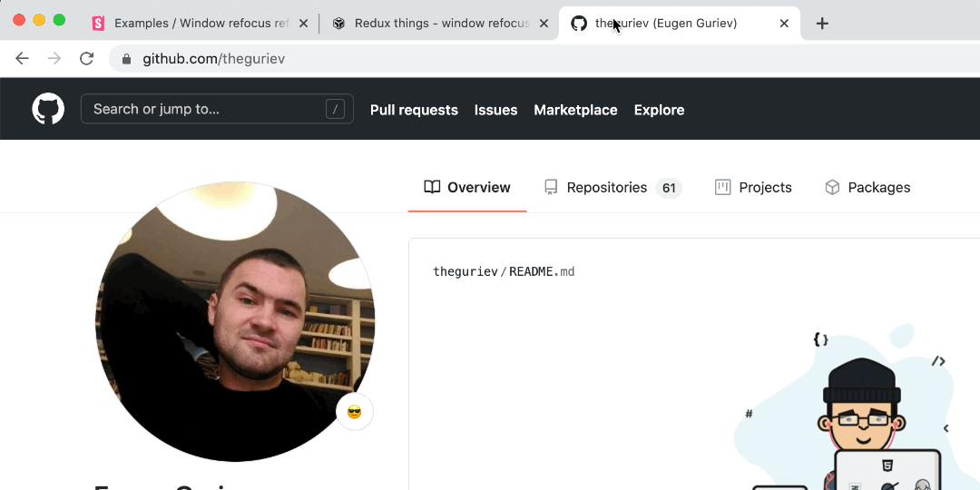Click the README.md file name
This screenshot has width=980, height=490.
(542, 272)
